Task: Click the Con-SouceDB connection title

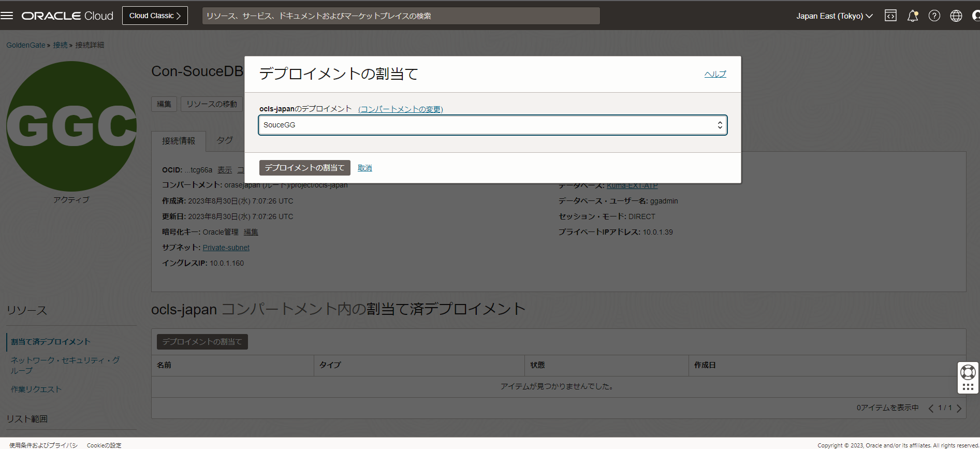Action: 197,71
